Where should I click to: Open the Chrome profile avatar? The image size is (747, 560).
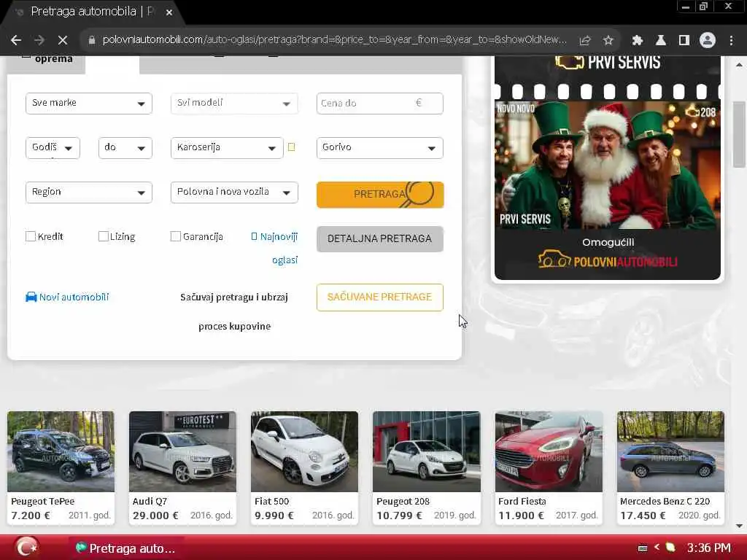click(x=708, y=41)
